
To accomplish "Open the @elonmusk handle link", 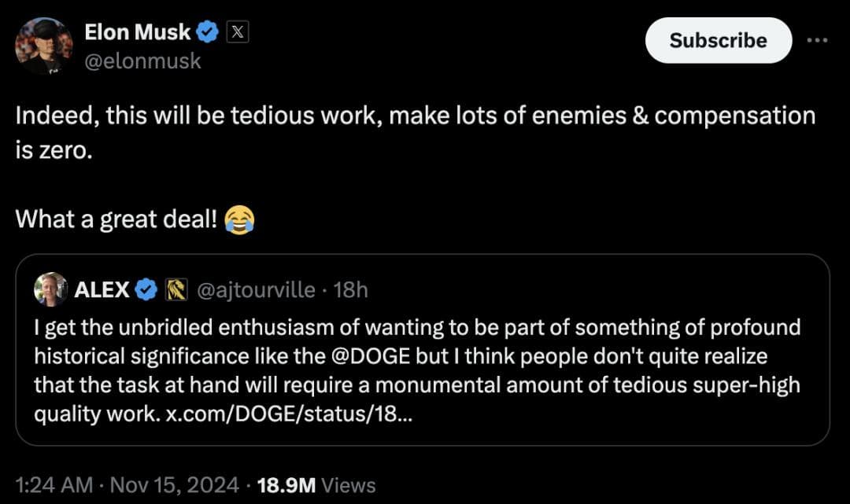I will 142,61.
